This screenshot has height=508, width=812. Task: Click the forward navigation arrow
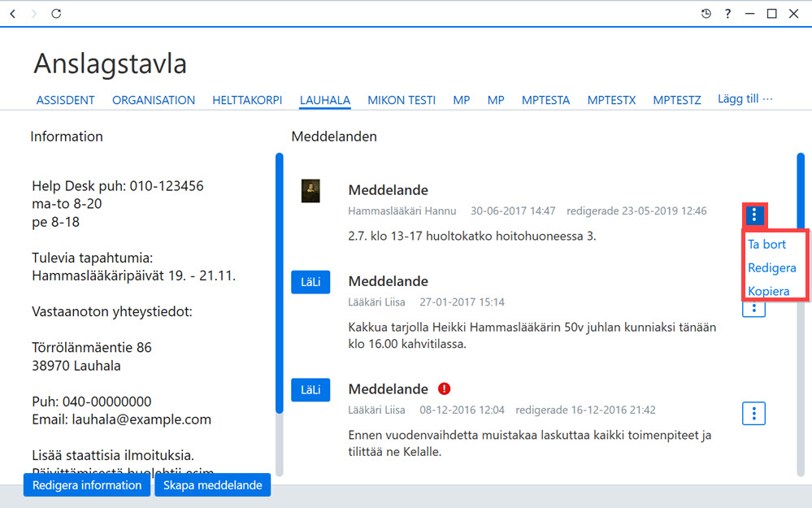[34, 14]
